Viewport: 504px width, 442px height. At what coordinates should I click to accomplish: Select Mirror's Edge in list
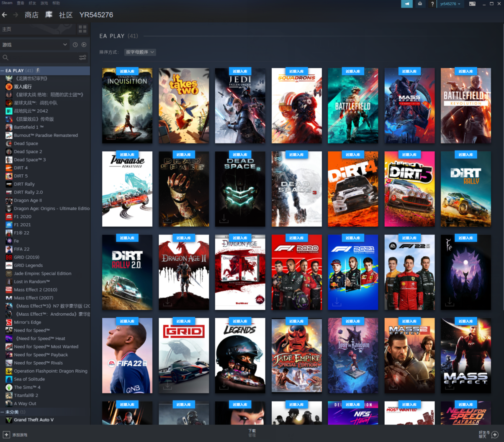45,322
